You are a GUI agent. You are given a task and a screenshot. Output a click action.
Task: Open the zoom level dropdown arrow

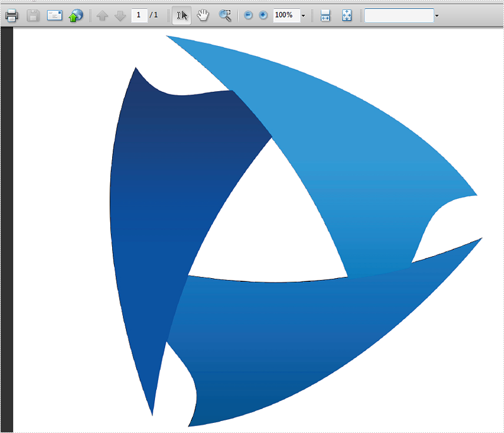[x=303, y=15]
